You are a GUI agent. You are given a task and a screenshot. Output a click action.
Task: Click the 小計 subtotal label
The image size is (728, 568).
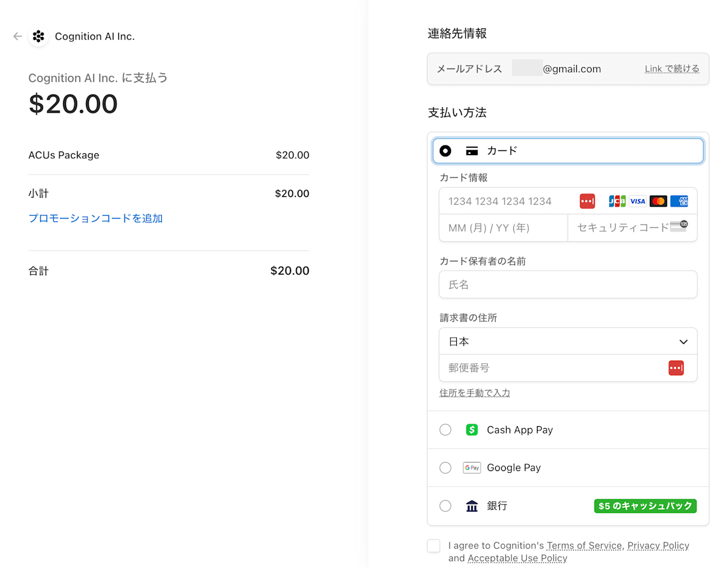(x=38, y=194)
